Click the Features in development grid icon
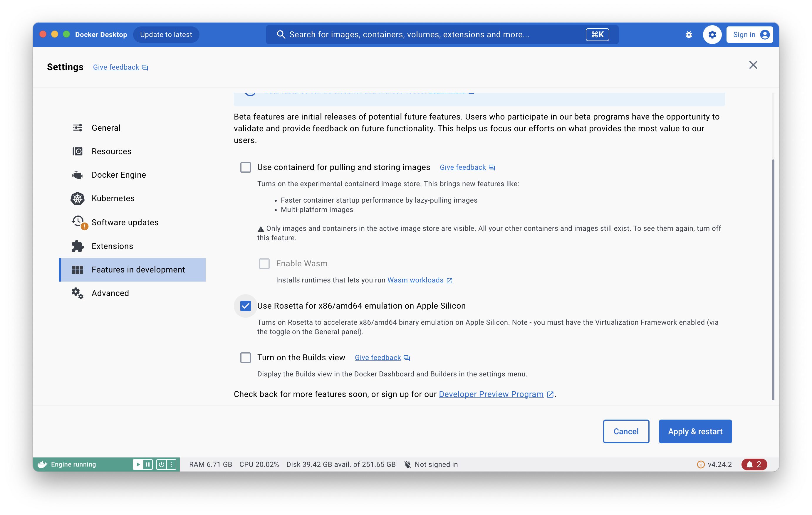This screenshot has height=515, width=812. point(78,270)
